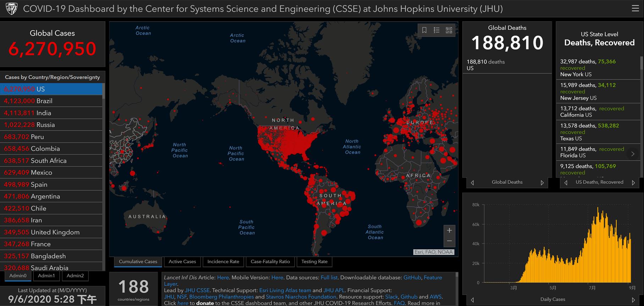The image size is (644, 306).
Task: Select Mexico in the country list
Action: (51, 172)
